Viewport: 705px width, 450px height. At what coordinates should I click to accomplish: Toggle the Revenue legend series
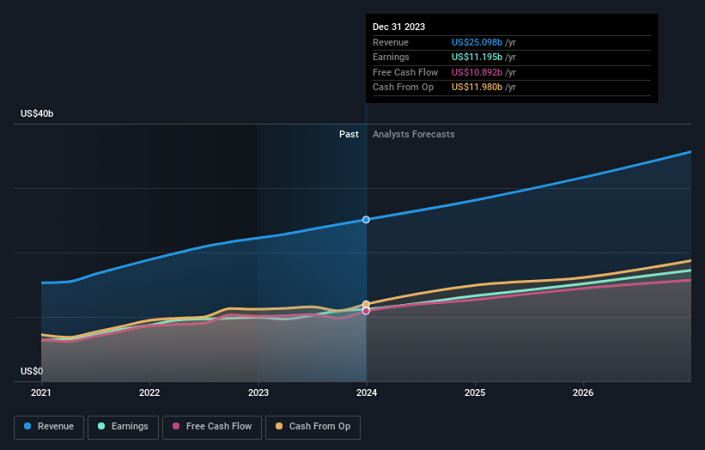(49, 427)
